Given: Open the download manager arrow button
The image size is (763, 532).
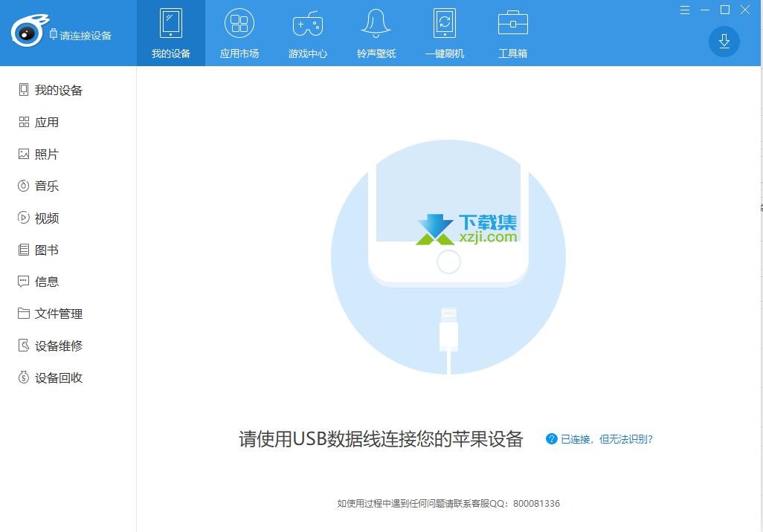Looking at the screenshot, I should tap(724, 42).
